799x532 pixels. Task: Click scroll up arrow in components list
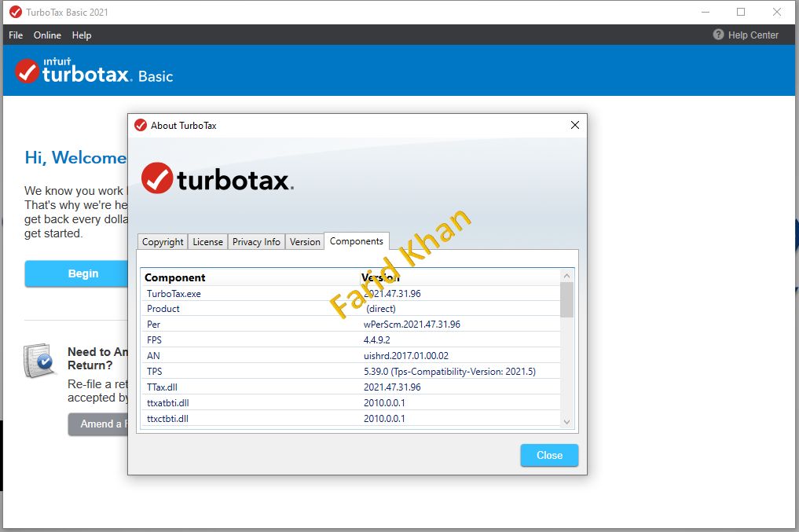(x=566, y=276)
